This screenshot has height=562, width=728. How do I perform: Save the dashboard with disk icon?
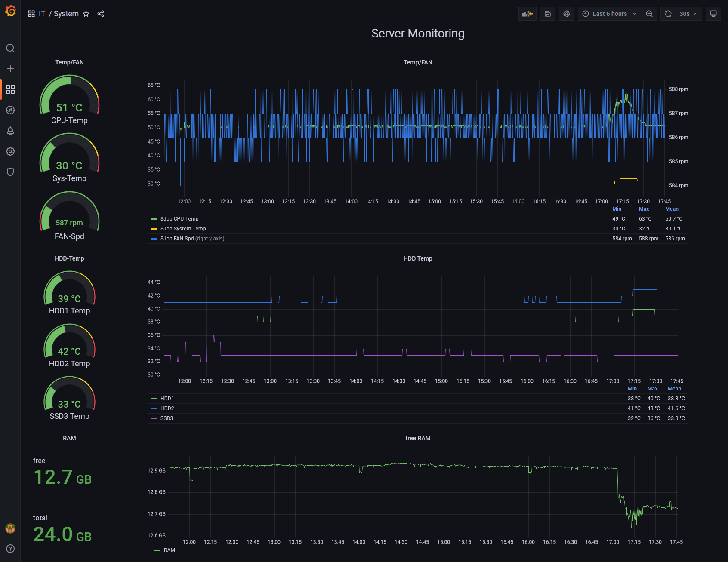coord(548,14)
